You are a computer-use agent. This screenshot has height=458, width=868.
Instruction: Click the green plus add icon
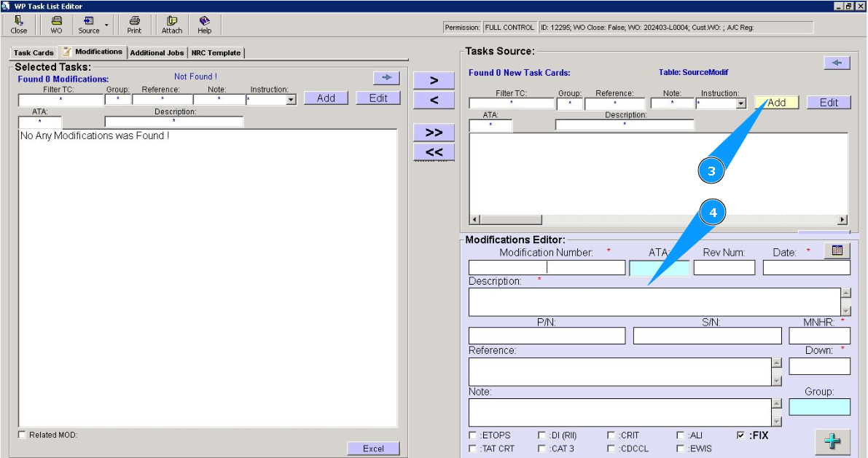pos(832,442)
